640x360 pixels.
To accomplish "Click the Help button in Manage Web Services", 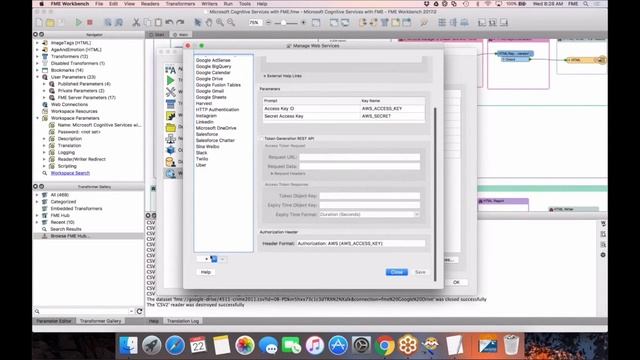I will (205, 272).
